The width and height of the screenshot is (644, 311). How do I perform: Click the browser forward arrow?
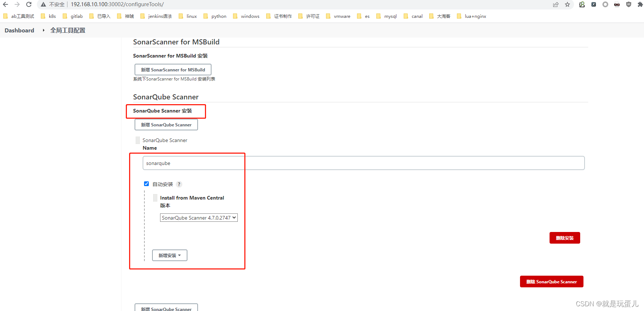(17, 4)
